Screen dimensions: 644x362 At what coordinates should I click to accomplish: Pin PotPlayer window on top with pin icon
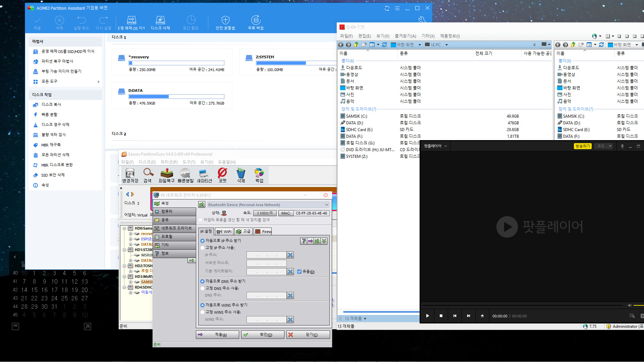click(622, 146)
